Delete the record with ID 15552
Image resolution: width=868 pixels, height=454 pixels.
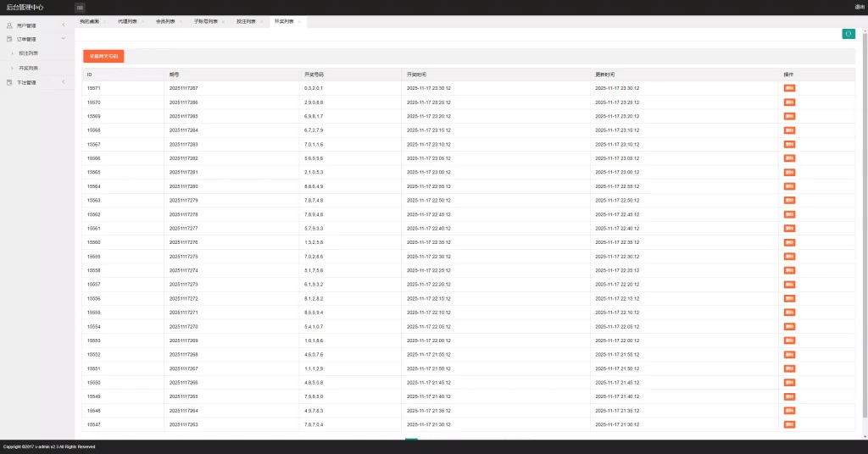click(x=789, y=354)
